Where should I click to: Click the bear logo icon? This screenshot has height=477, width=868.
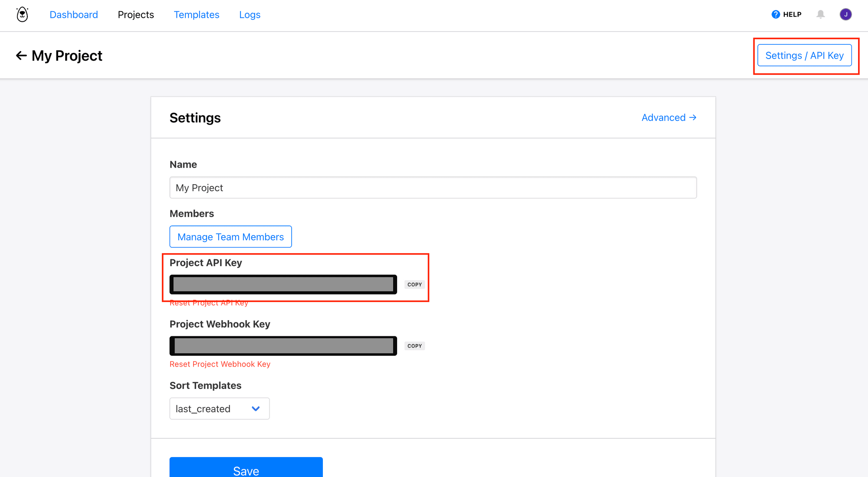pos(22,15)
